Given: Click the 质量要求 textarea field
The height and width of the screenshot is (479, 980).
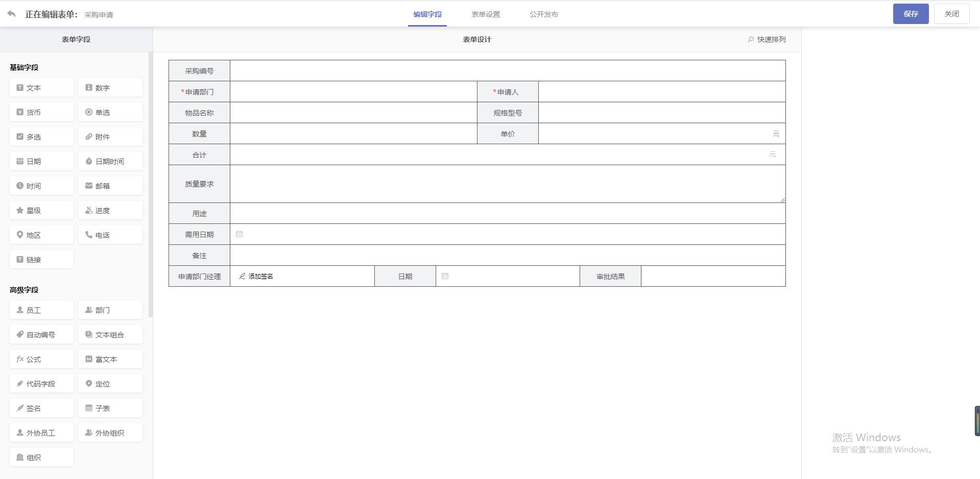Looking at the screenshot, I should point(507,184).
